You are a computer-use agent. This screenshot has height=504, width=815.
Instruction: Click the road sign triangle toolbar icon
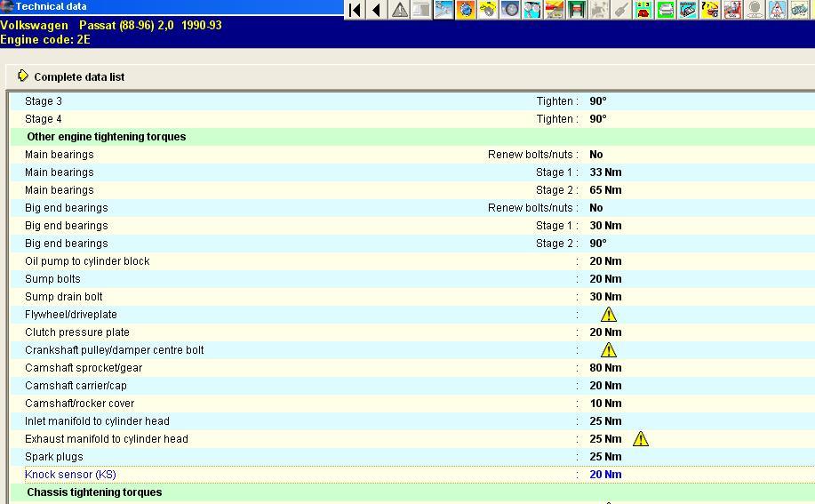click(777, 10)
